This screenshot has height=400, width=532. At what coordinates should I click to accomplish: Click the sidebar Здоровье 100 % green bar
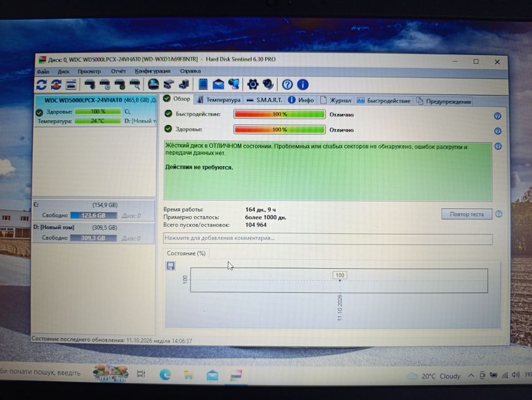click(98, 111)
